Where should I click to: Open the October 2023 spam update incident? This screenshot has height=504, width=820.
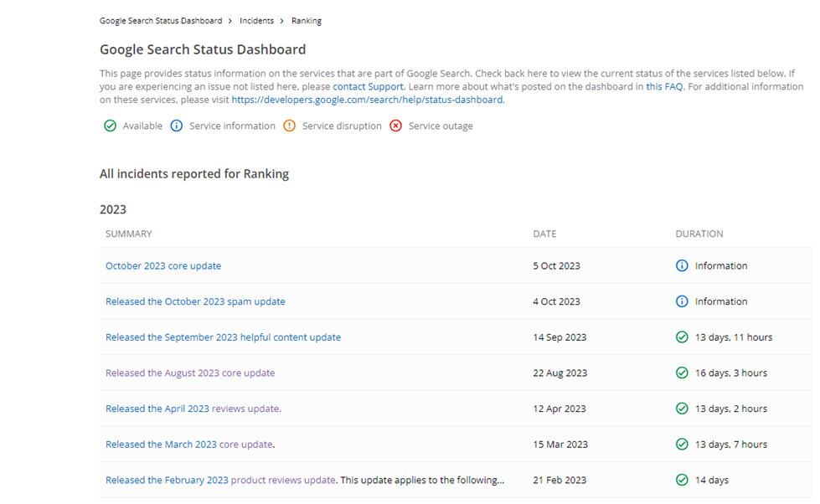click(195, 301)
